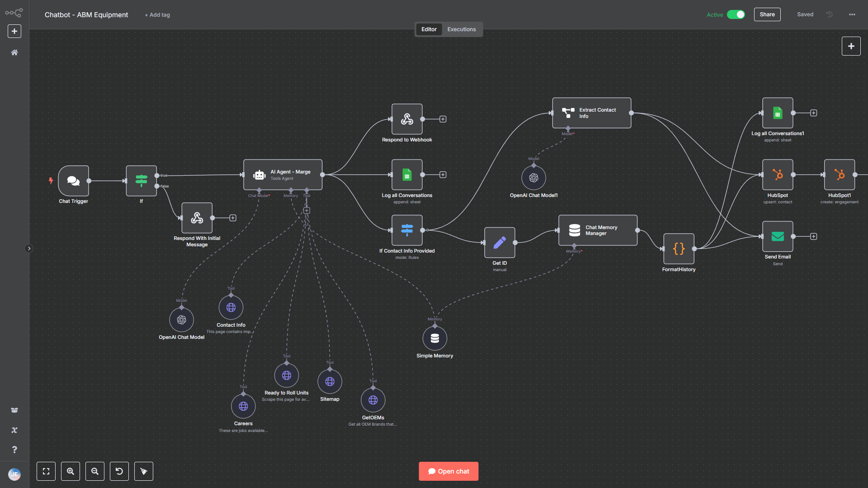This screenshot has height=488, width=868.
Task: Click the Share button
Action: point(767,14)
